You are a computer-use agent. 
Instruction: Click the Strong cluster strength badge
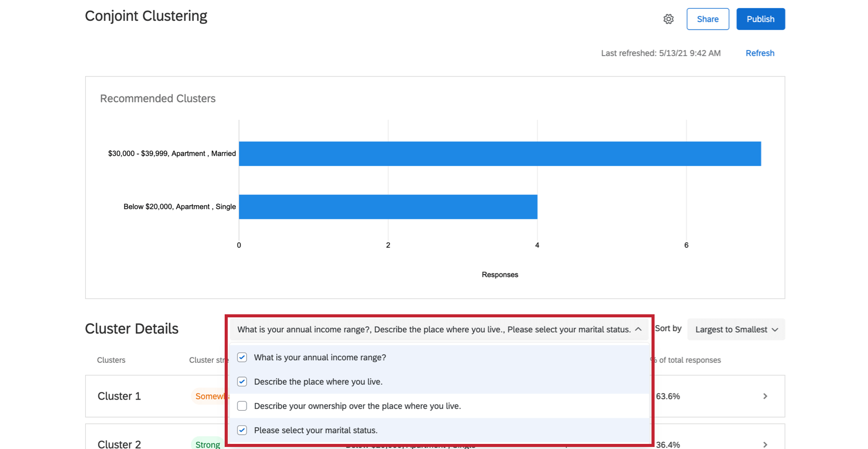coord(207,444)
